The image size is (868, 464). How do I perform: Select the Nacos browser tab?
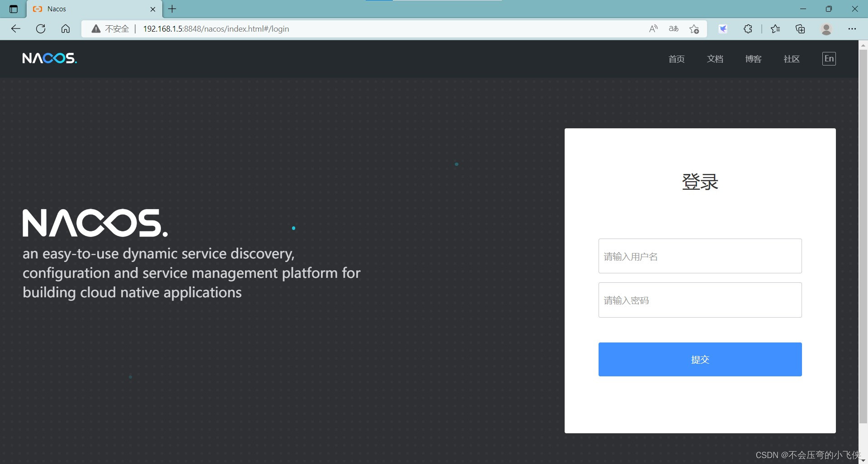click(x=94, y=9)
